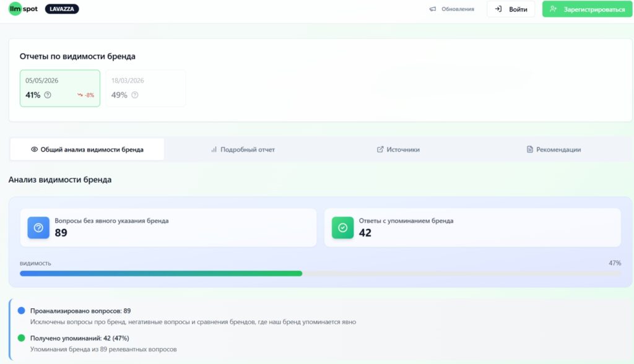634x364 pixels.
Task: Click green dot beside Получено упоминаний
Action: (22, 338)
